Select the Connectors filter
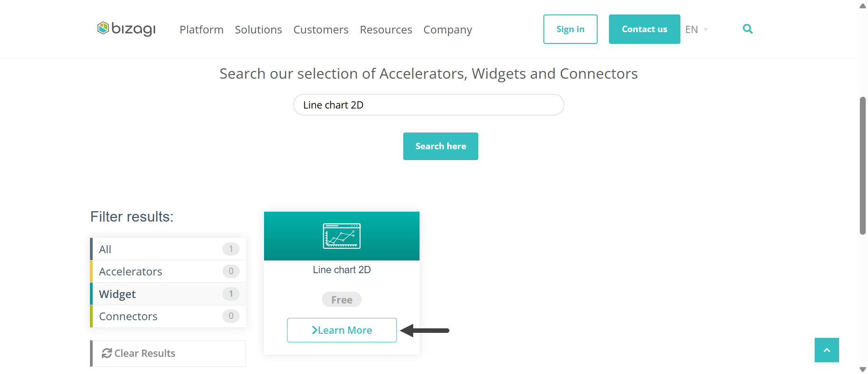 (x=168, y=316)
